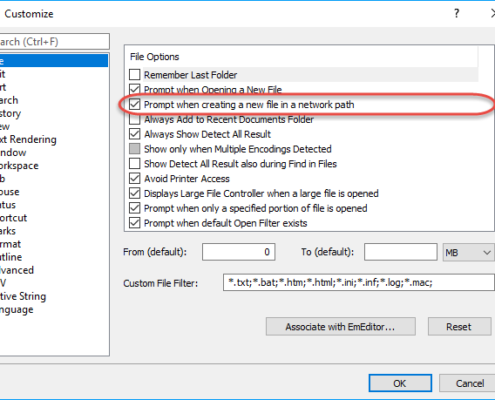This screenshot has height=400, width=495.
Task: Focus the Custom File Filter text box
Action: pyautogui.click(x=359, y=282)
